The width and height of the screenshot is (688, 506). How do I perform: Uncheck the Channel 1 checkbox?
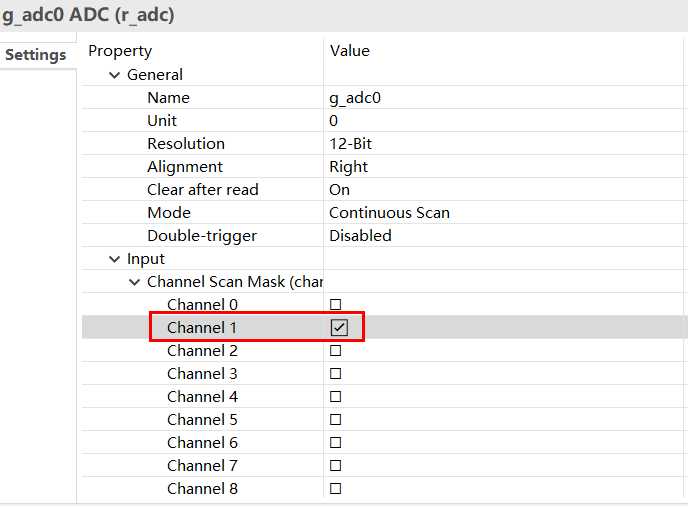(x=339, y=327)
